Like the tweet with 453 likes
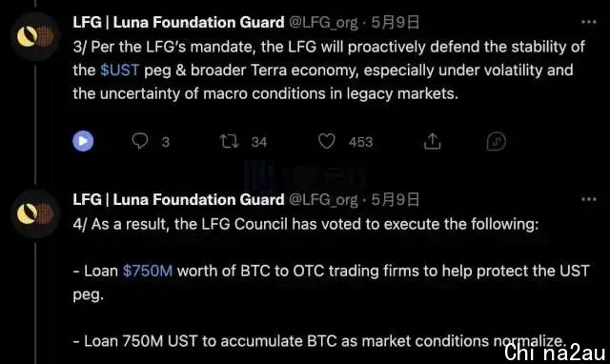Image resolution: width=610 pixels, height=364 pixels. coord(326,141)
